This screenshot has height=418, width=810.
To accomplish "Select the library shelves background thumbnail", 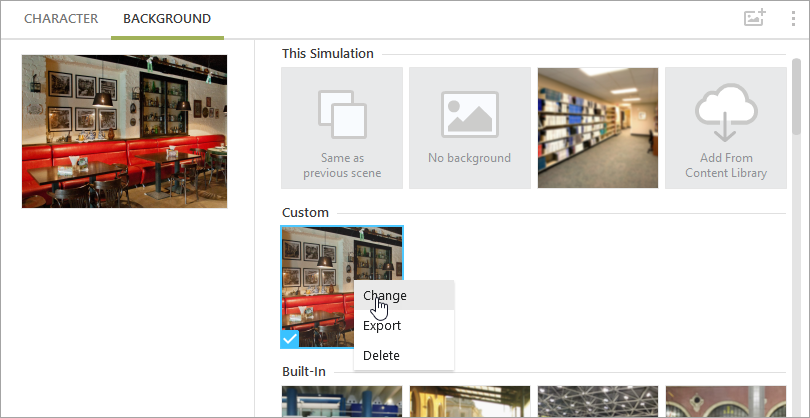I will [597, 128].
